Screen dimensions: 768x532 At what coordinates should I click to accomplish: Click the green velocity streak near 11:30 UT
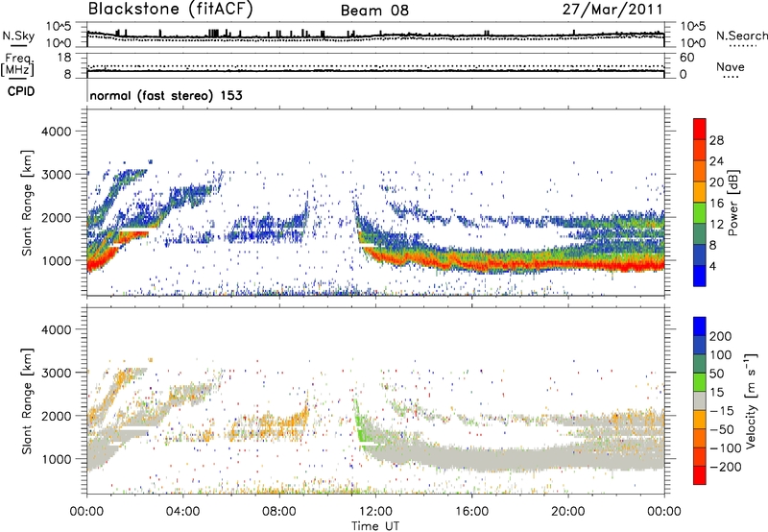click(360, 421)
